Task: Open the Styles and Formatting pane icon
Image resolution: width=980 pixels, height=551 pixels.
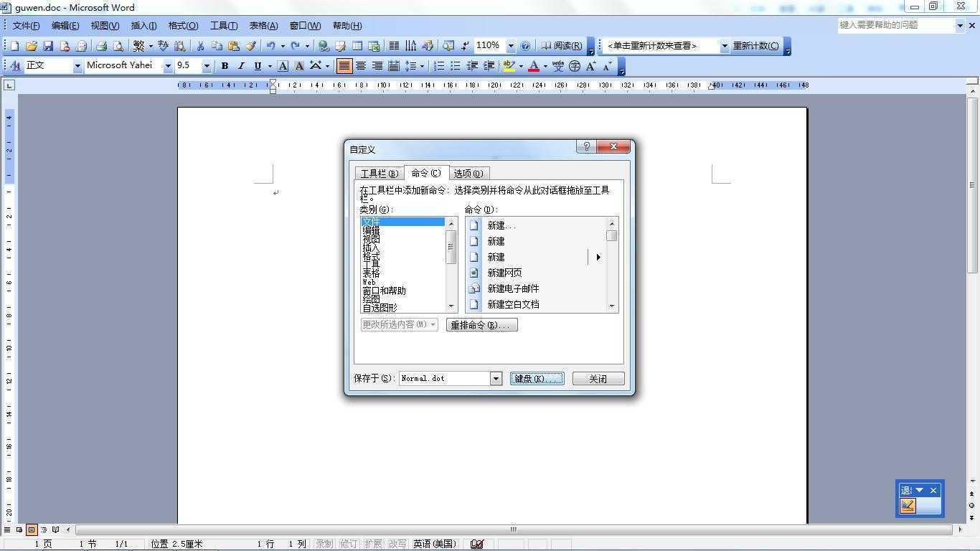Action: 15,66
